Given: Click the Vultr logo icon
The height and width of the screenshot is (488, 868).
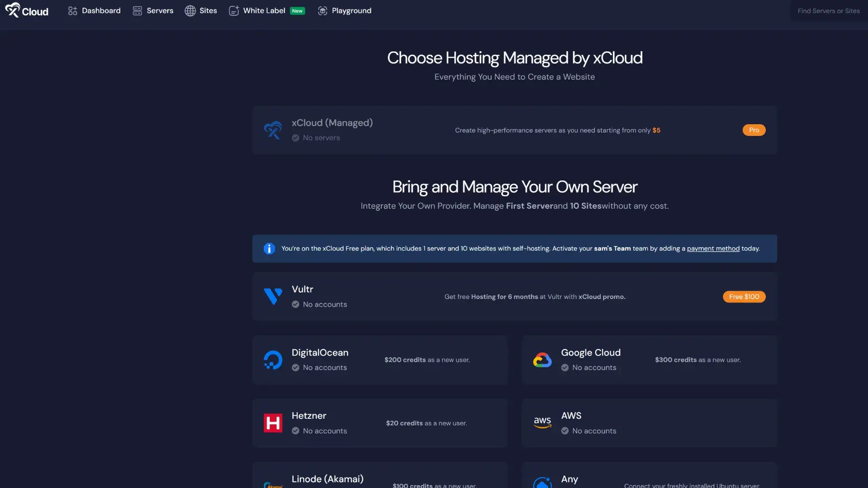Looking at the screenshot, I should (x=273, y=296).
